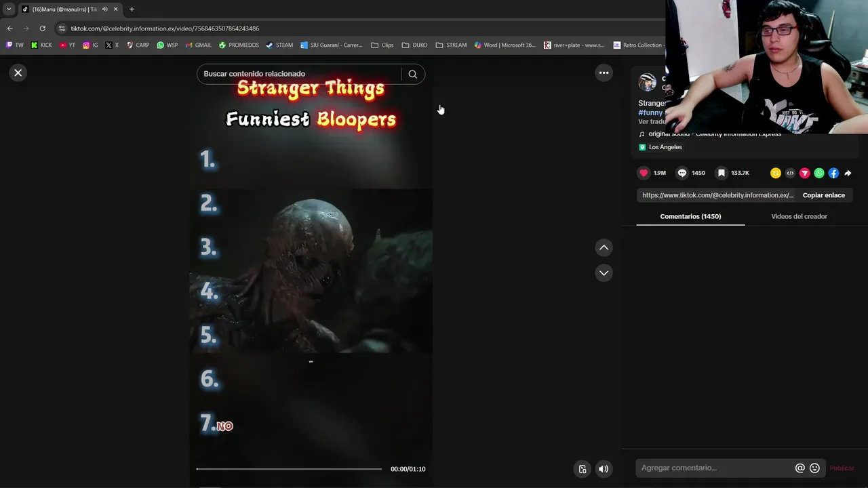Share the video to WhatsApp
Image resolution: width=868 pixels, height=488 pixels.
819,173
